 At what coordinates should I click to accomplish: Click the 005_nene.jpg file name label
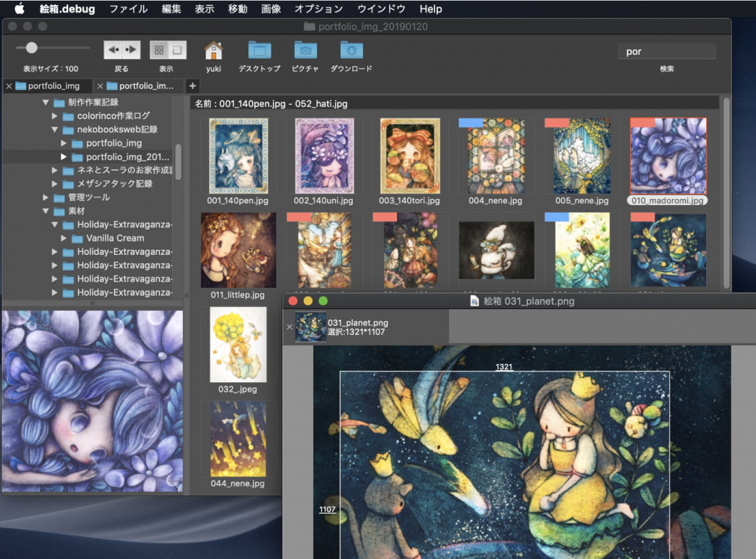tap(582, 201)
